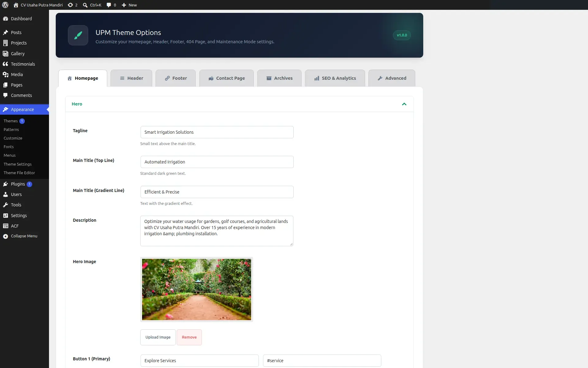The image size is (588, 368).
Task: Click the #service URL field
Action: (322, 361)
